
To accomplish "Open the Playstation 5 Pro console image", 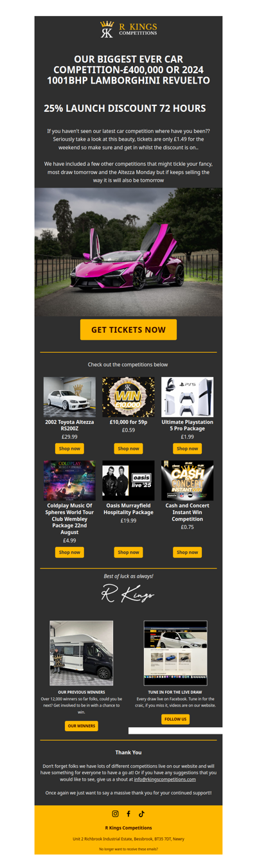I will click(187, 397).
